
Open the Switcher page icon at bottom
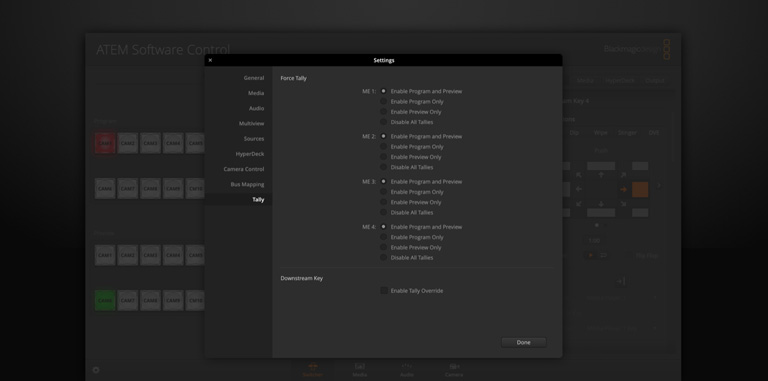click(312, 370)
